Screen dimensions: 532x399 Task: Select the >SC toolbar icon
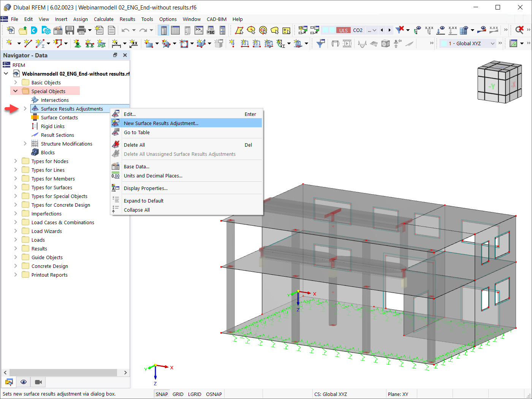pyautogui.click(x=210, y=30)
